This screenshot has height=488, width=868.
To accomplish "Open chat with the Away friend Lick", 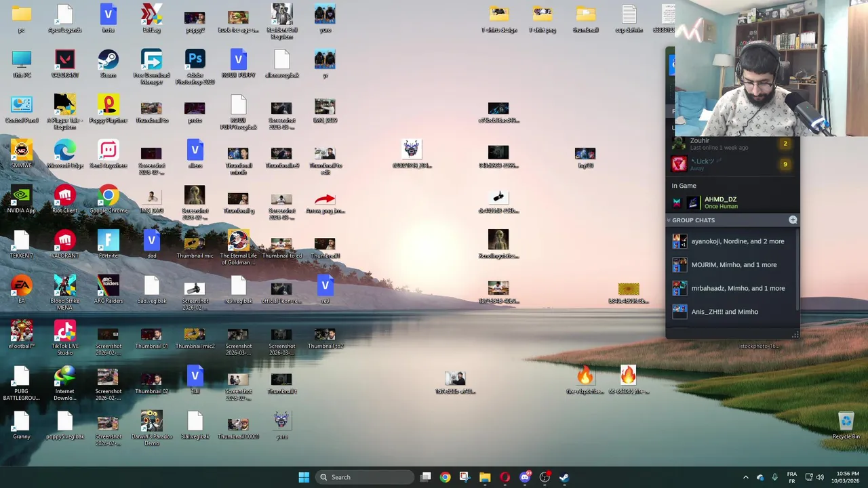I will [731, 163].
